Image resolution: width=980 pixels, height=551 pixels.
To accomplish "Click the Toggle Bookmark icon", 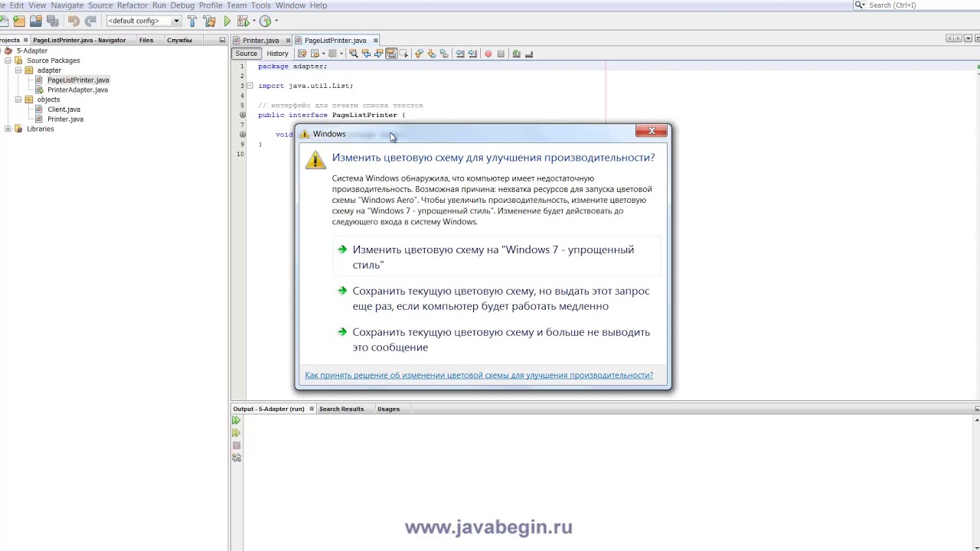I will (x=444, y=54).
